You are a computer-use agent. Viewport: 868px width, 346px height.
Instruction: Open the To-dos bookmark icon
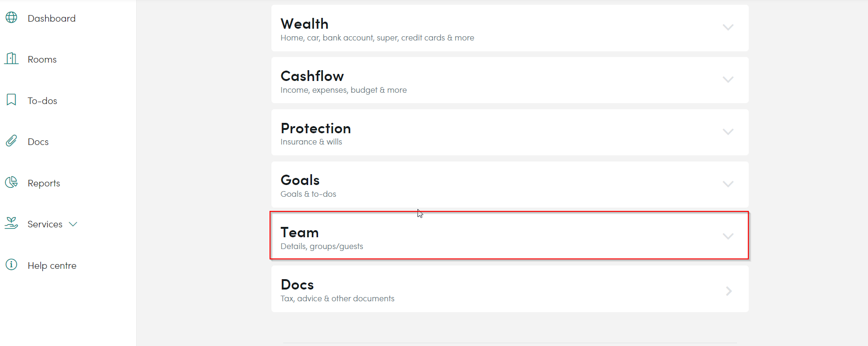pos(11,100)
